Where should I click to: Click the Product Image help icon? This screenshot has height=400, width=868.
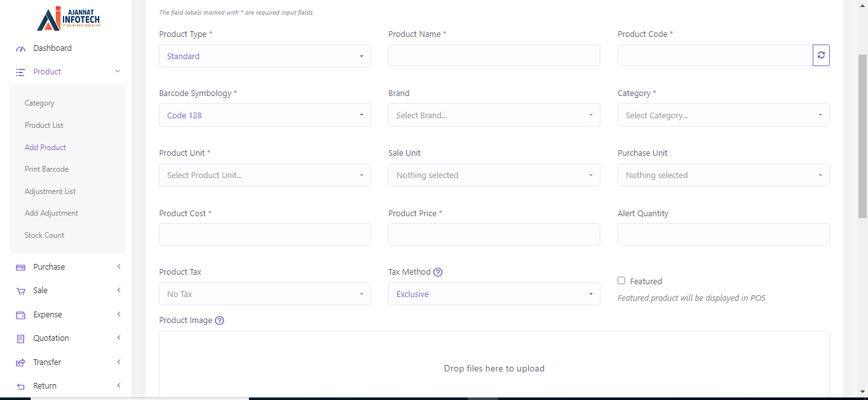(219, 321)
